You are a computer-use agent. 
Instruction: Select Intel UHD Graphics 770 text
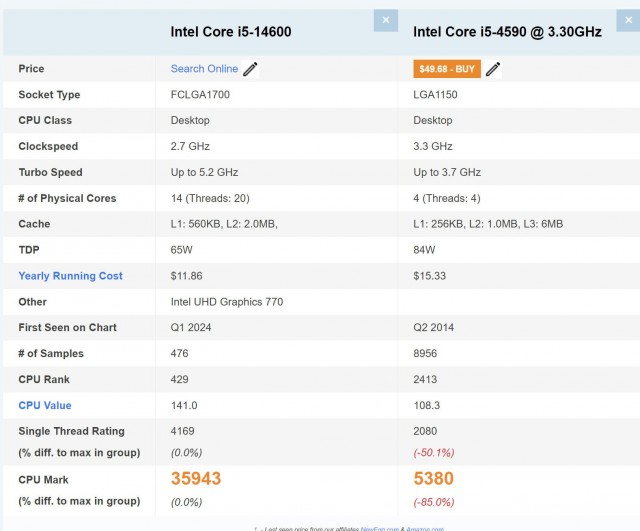[227, 302]
